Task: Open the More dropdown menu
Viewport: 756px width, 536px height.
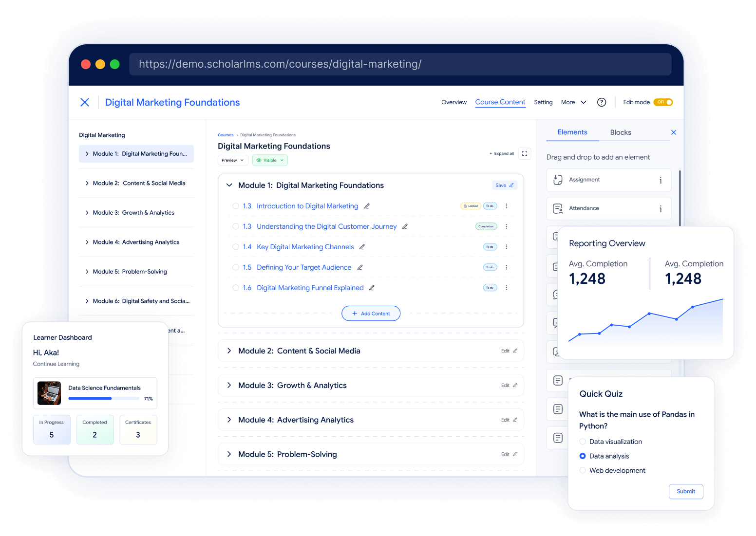Action: pyautogui.click(x=574, y=102)
